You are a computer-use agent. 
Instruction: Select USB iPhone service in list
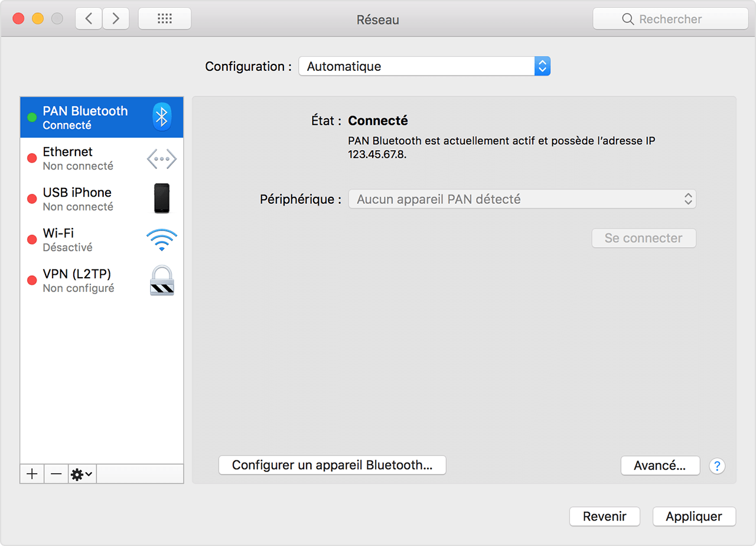point(102,199)
